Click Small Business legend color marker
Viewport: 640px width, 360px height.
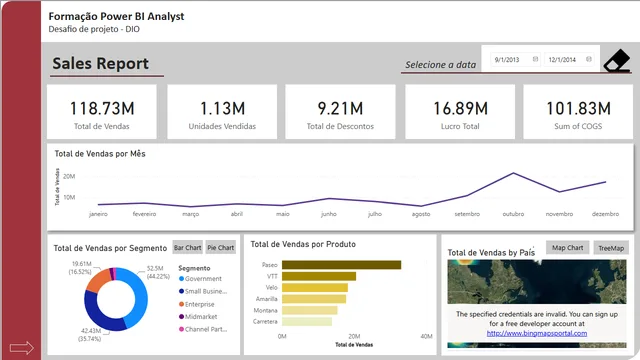point(181,291)
